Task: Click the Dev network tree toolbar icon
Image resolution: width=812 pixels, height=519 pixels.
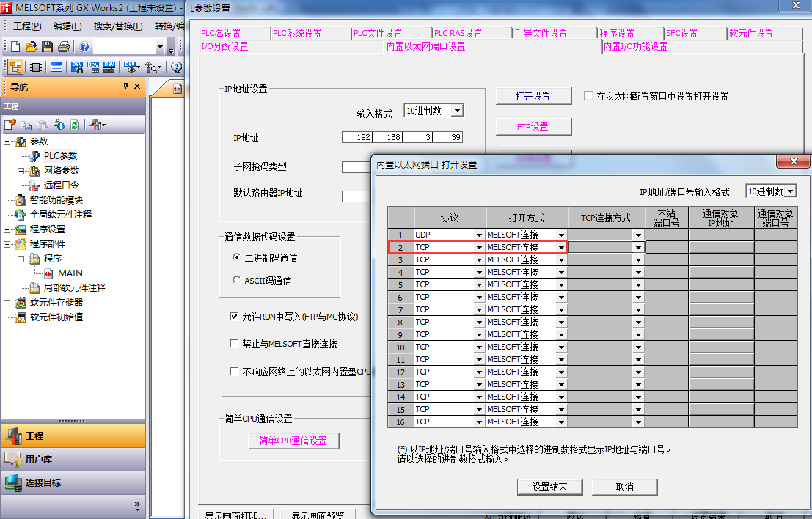Action: point(109,67)
